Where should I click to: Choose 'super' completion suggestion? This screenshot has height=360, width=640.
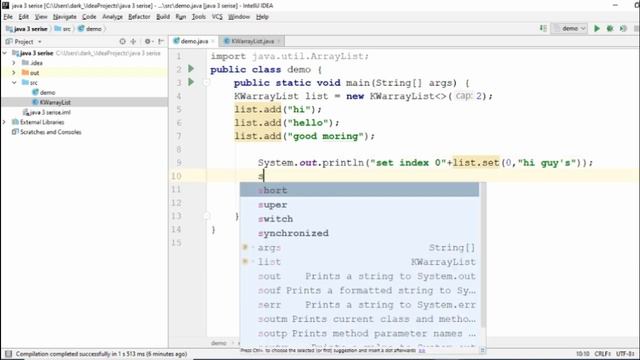point(359,204)
